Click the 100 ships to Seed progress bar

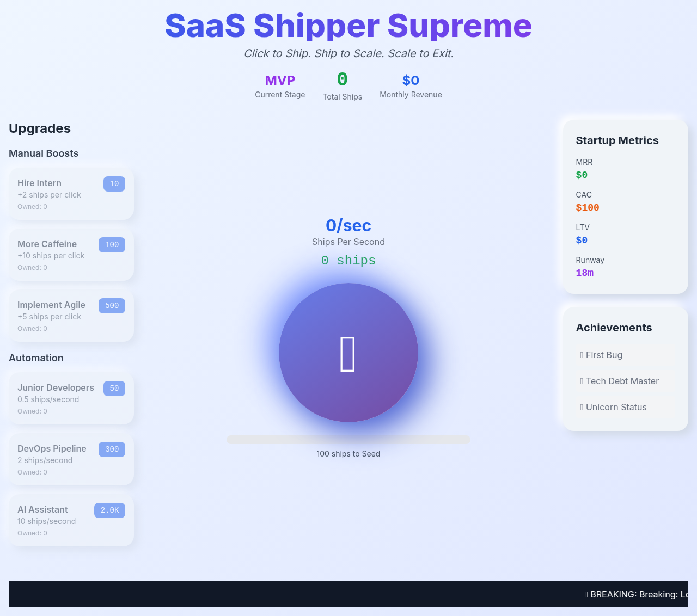[348, 439]
